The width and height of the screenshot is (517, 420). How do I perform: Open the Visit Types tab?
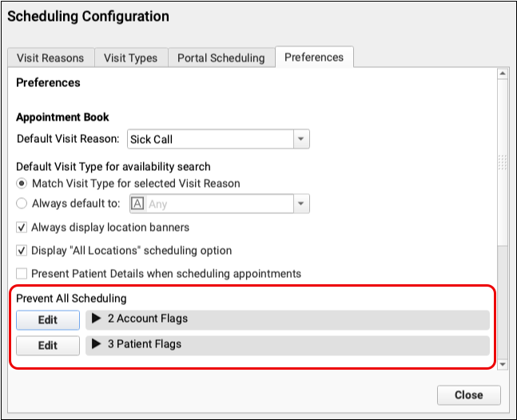[x=132, y=58]
